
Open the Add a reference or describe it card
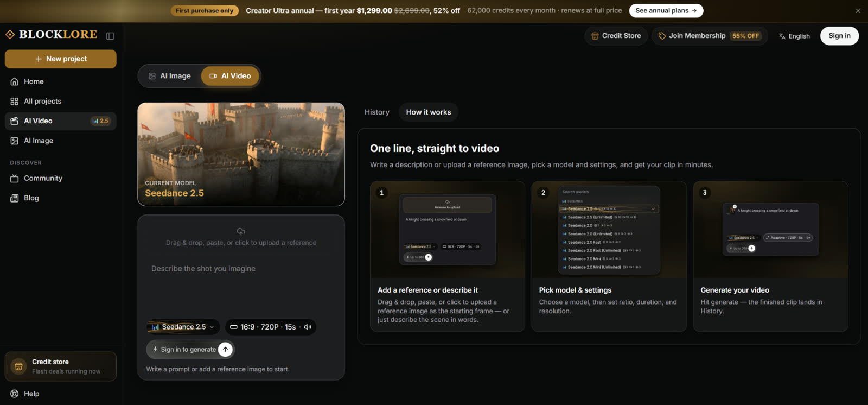[x=448, y=256]
